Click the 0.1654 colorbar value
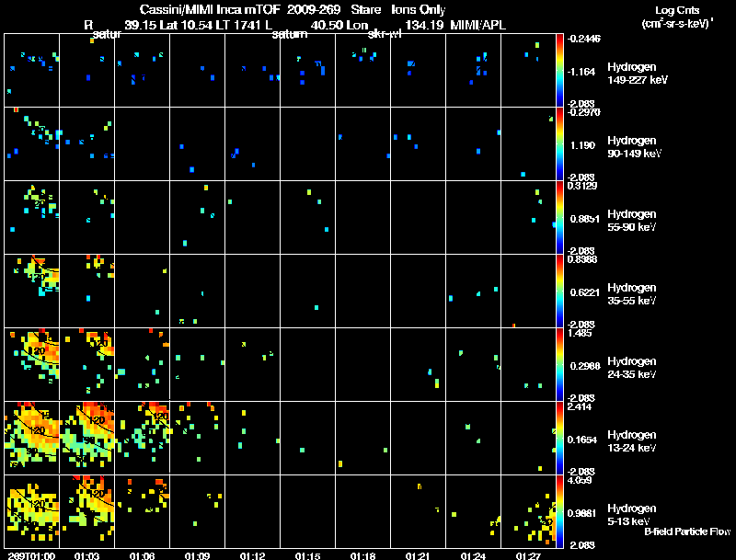Image resolution: width=736 pixels, height=560 pixels. (x=584, y=440)
